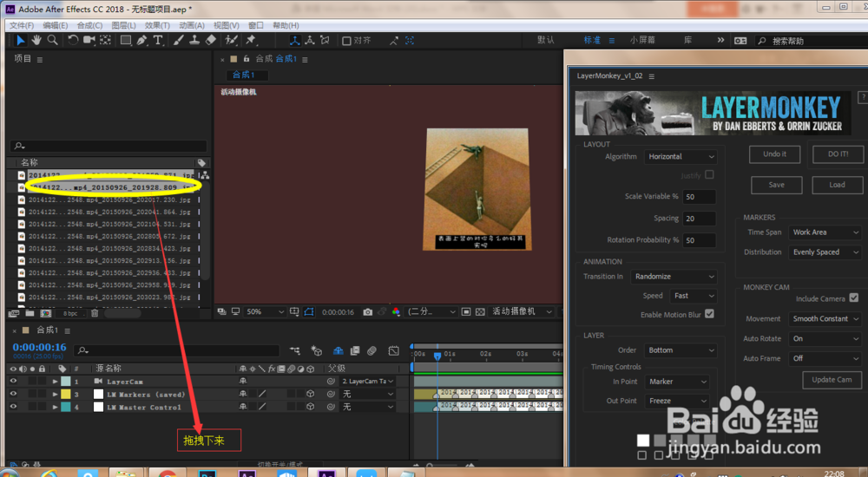This screenshot has height=477, width=868.
Task: Uncheck the Include Camera checkbox
Action: coord(853,297)
